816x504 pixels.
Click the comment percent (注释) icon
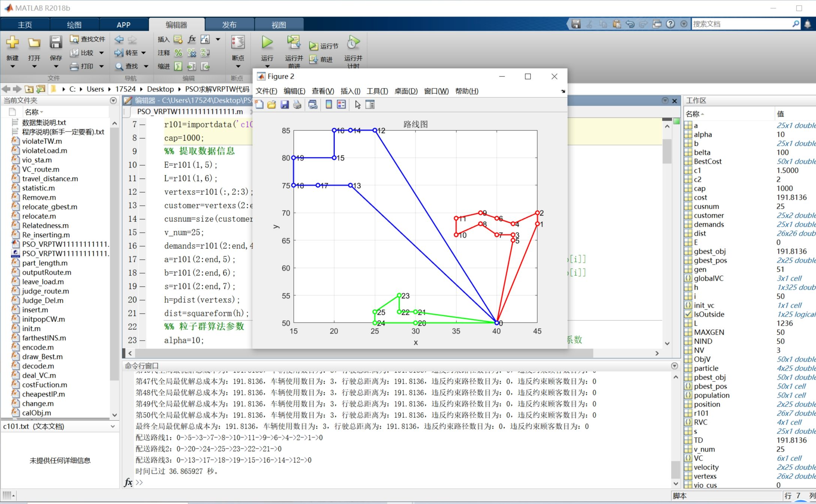[x=178, y=53]
